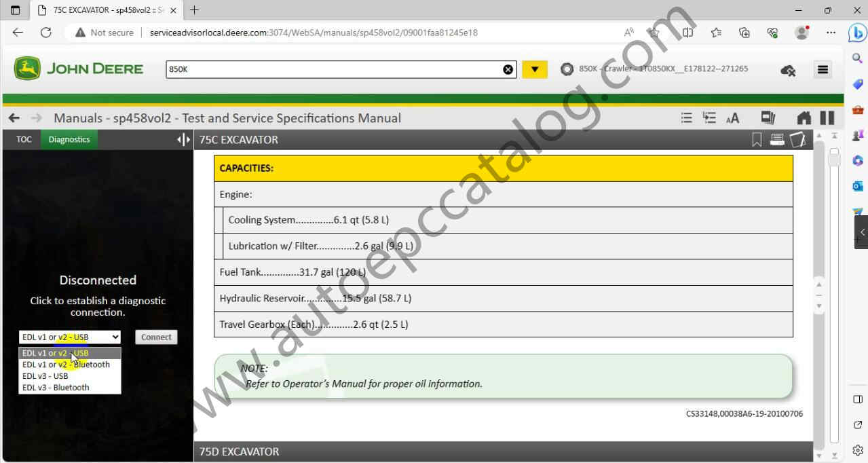Viewport: 868px width, 463px height.
Task: Click the content scrollbar up arrow
Action: [818, 135]
